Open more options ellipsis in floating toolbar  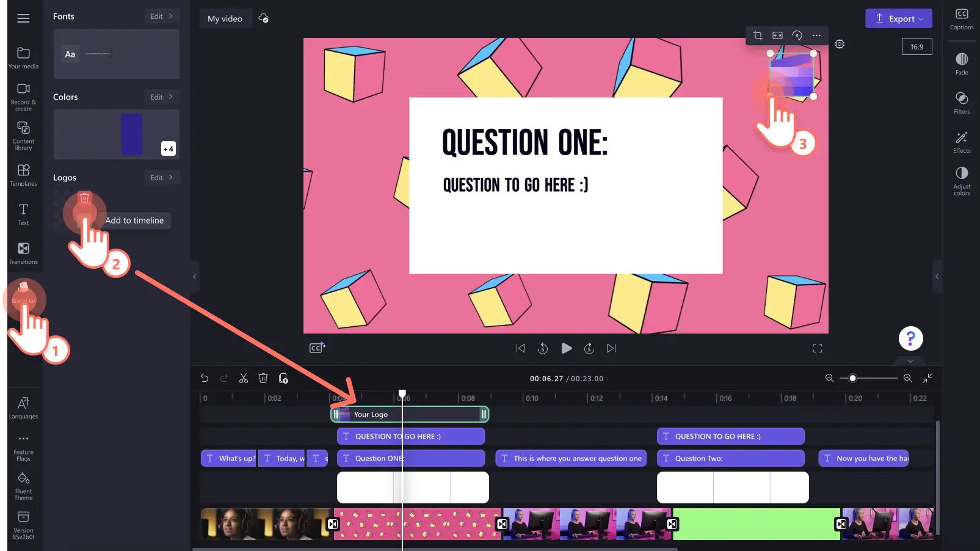(x=816, y=35)
